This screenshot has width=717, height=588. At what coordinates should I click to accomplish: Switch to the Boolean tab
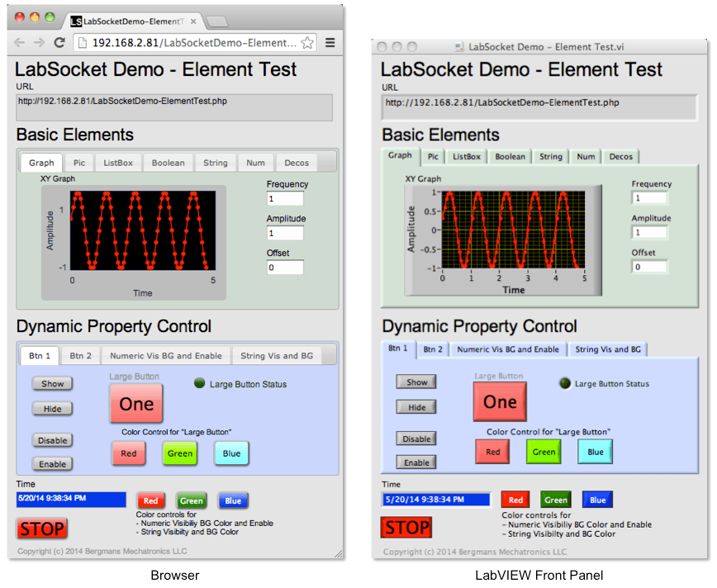(x=168, y=163)
